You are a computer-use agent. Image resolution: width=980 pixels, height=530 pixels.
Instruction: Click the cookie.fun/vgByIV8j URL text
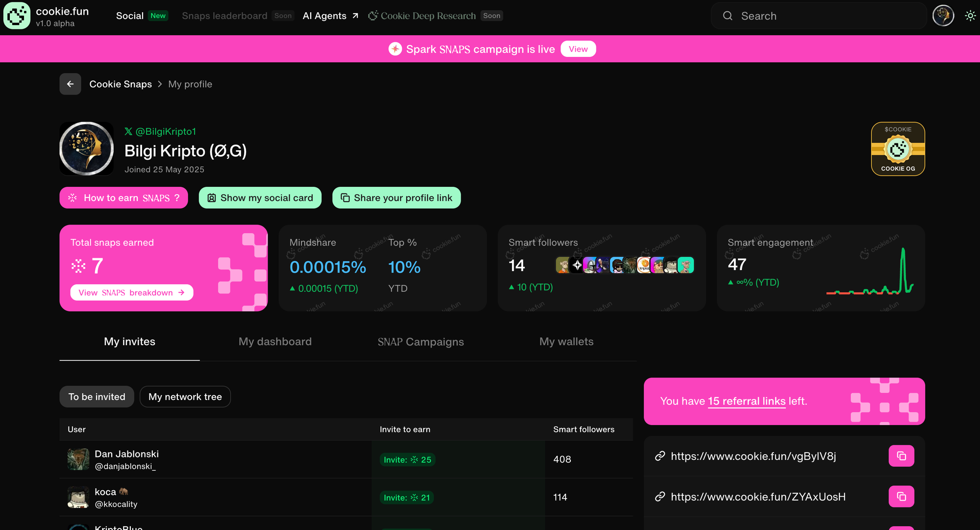(x=753, y=456)
